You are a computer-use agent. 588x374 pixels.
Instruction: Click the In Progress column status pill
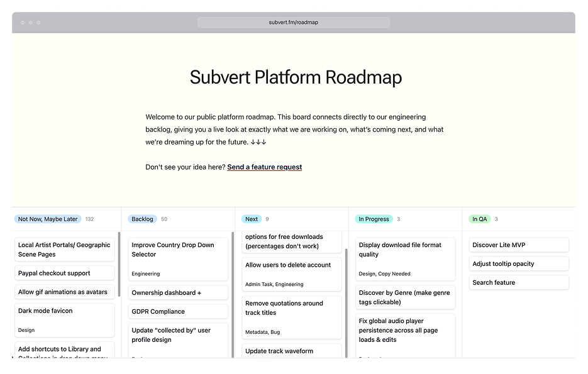pos(374,219)
